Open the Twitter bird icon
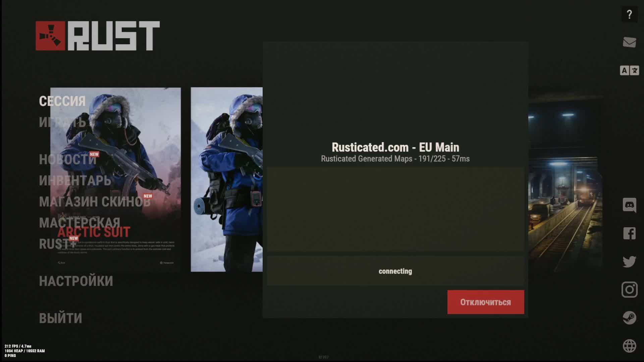The image size is (644, 362). [x=629, y=261]
